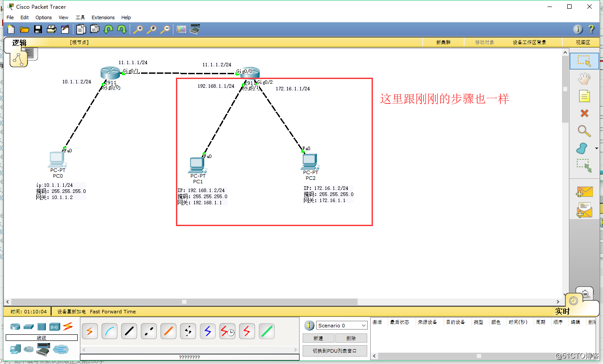Add a Simple PDU with the envelope icon
Screen dimensions: 603x364
(x=584, y=192)
